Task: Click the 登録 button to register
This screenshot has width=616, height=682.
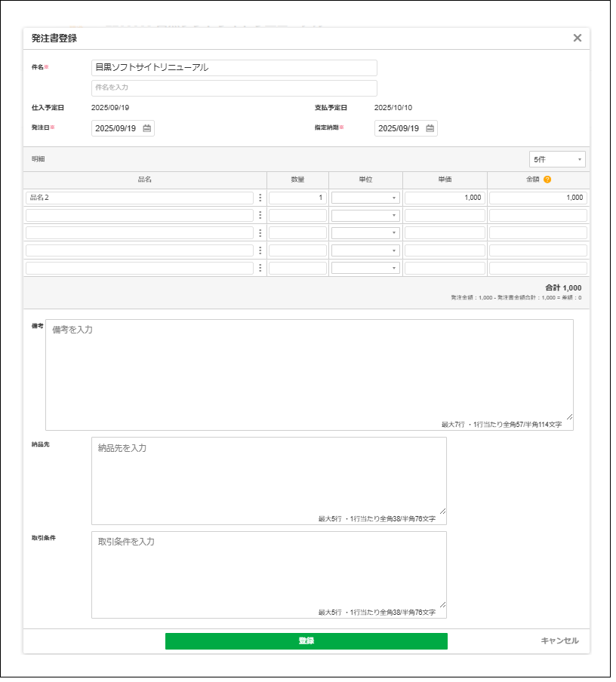Action: tap(306, 641)
